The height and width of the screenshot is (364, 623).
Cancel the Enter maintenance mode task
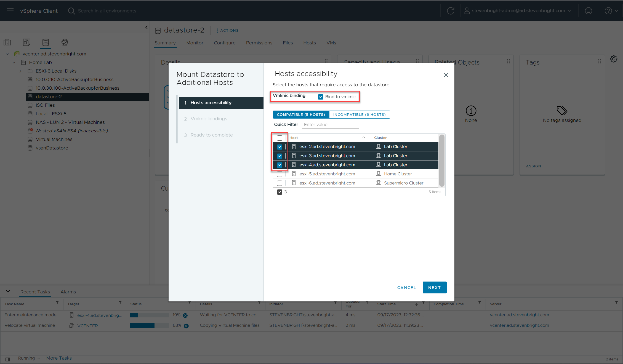[x=185, y=315]
